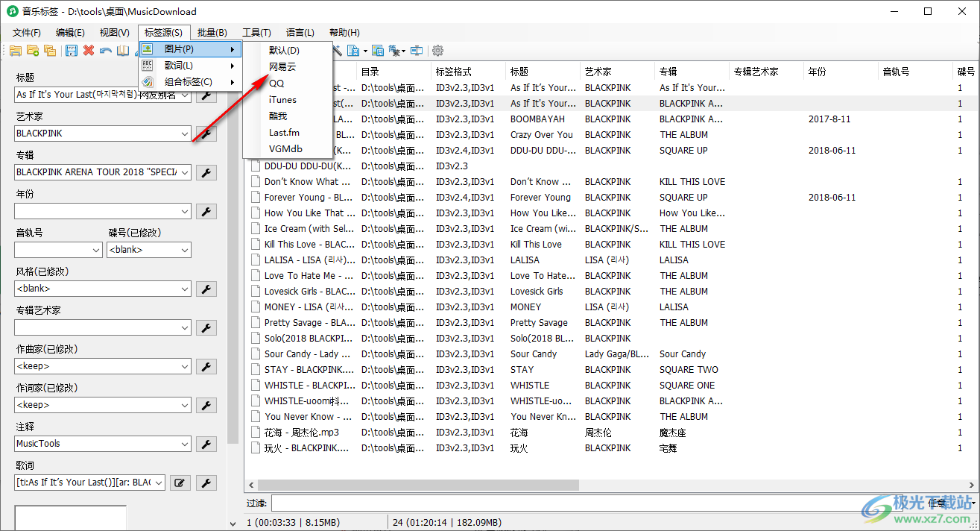Image resolution: width=980 pixels, height=531 pixels.
Task: Click the red X delete icon
Action: coord(89,51)
